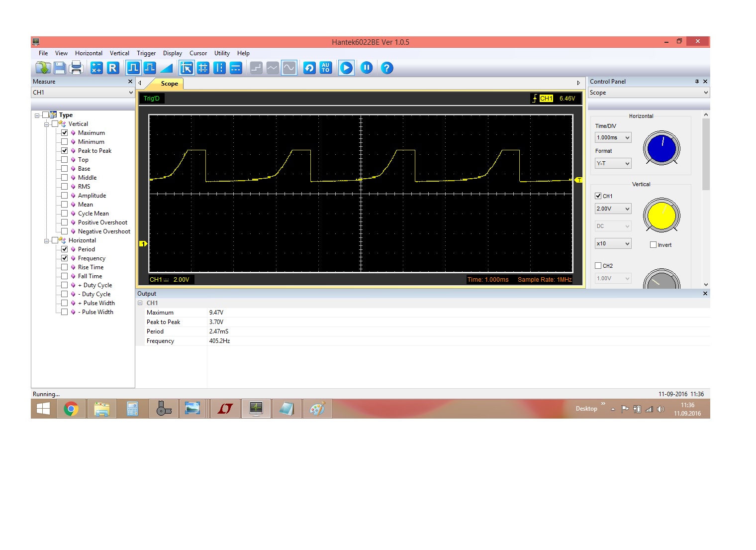Open the CH1 2.00V volts dropdown
Image resolution: width=756 pixels, height=550 pixels.
(x=613, y=209)
